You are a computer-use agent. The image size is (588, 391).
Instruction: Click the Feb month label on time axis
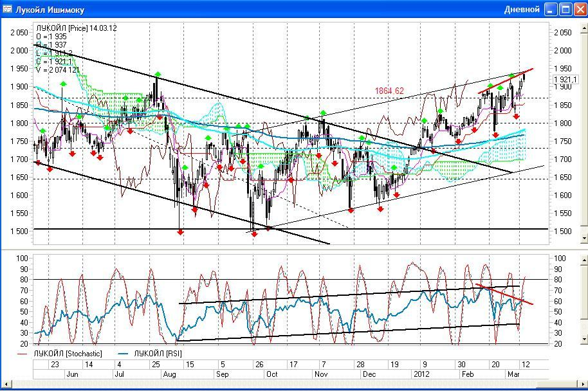(468, 374)
